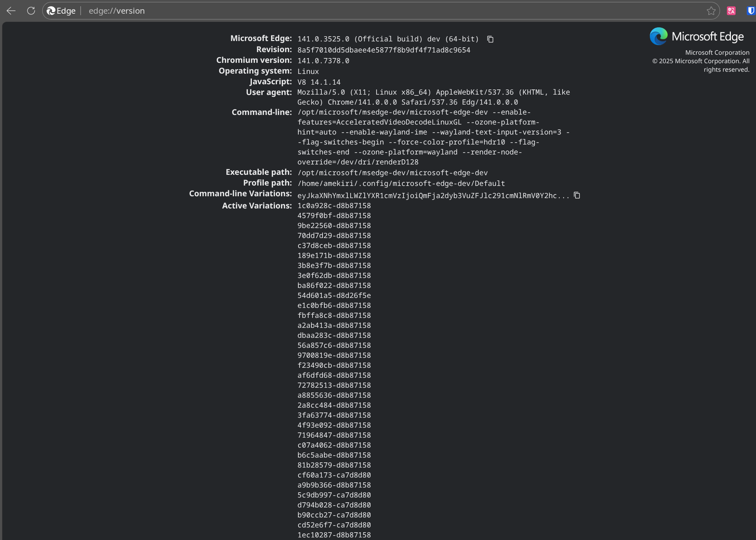The image size is (756, 540).
Task: Click active variation 3b8e3f7b-d8b87158
Action: tap(334, 265)
